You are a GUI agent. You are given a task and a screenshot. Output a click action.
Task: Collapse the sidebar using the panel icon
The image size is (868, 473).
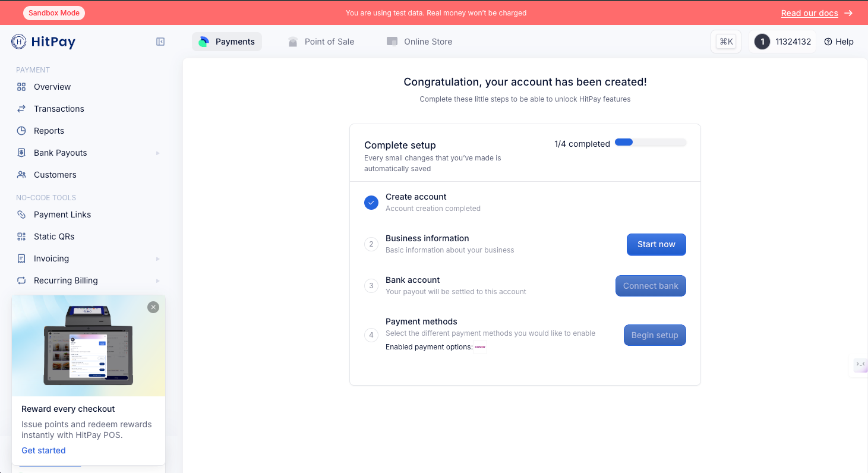coord(160,42)
